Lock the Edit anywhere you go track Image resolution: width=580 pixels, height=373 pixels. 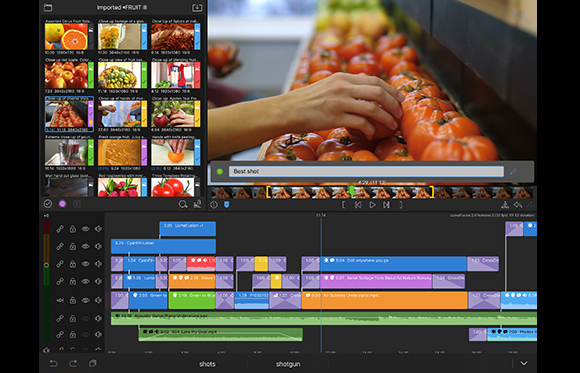(x=73, y=264)
